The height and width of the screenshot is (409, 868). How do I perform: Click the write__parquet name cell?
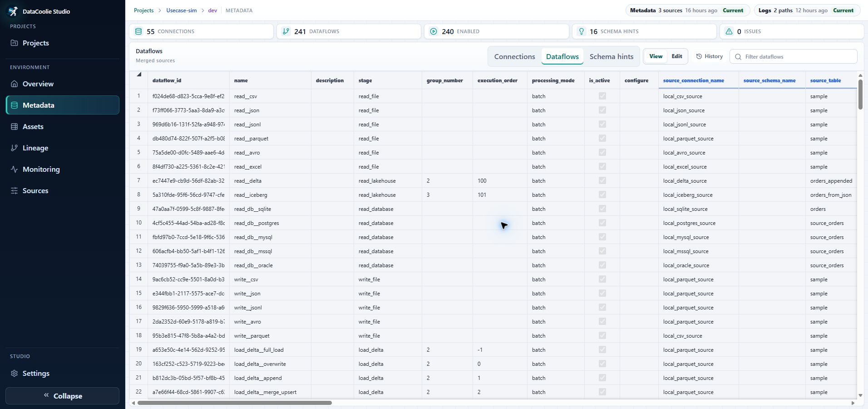click(x=270, y=335)
